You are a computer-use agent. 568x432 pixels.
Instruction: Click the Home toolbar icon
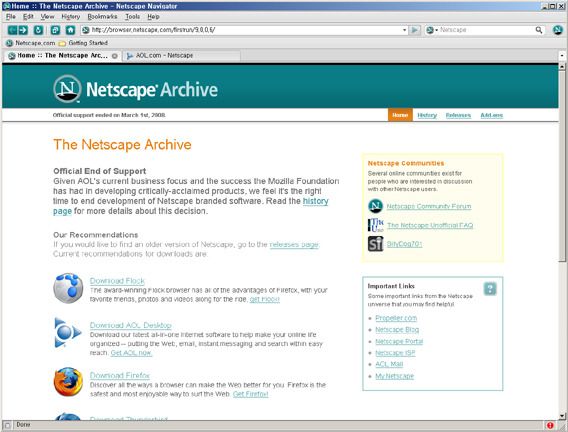tap(71, 30)
